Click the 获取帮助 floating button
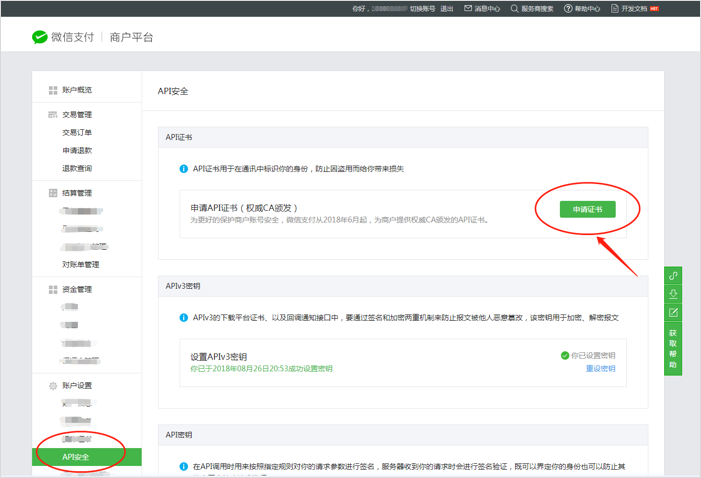This screenshot has height=478, width=701. [x=674, y=348]
